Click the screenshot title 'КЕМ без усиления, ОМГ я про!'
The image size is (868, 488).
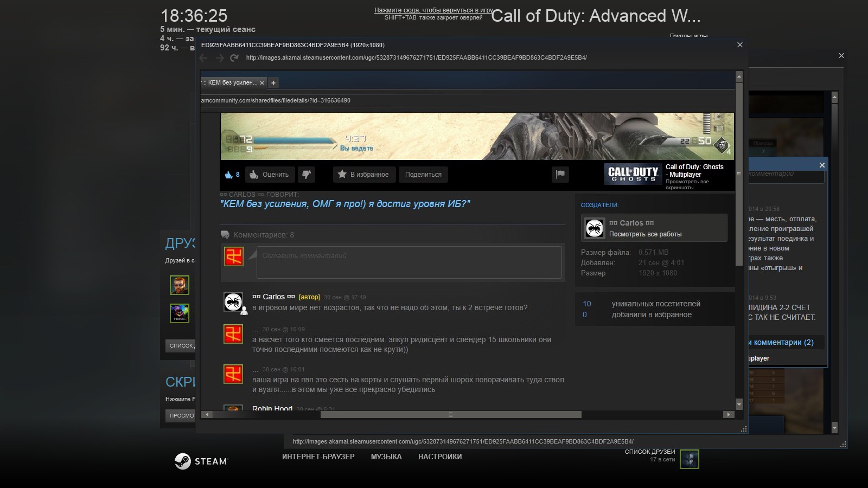pyautogui.click(x=345, y=204)
